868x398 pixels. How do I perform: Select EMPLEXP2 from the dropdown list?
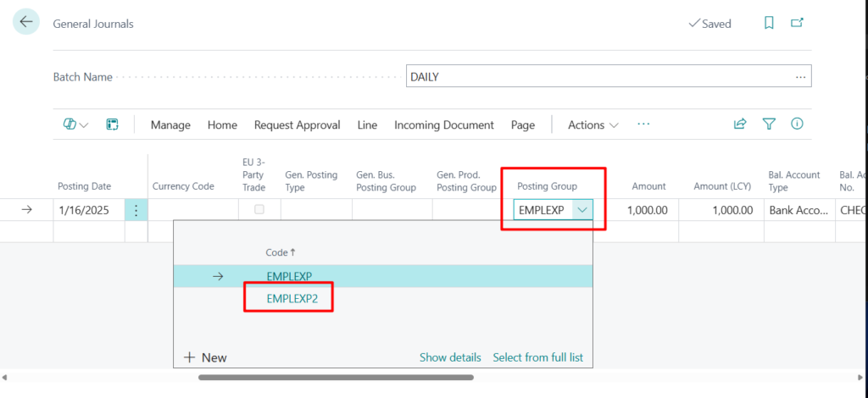289,298
